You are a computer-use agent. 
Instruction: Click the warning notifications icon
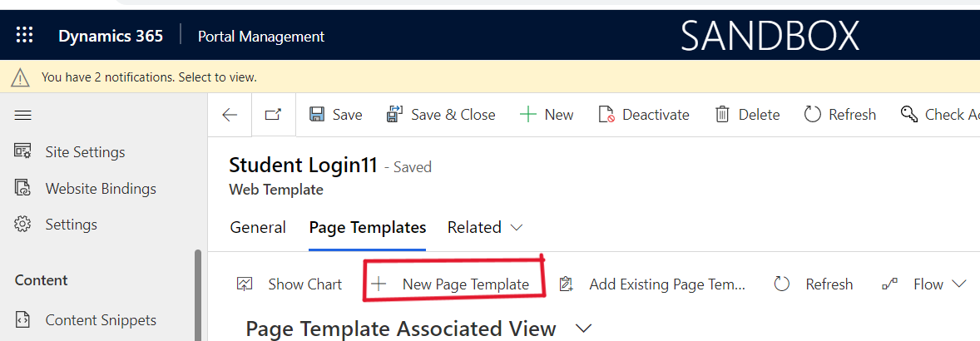pyautogui.click(x=21, y=77)
